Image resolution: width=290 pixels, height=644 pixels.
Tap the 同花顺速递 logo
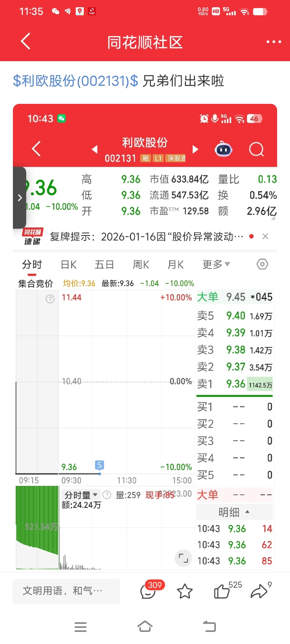point(33,237)
